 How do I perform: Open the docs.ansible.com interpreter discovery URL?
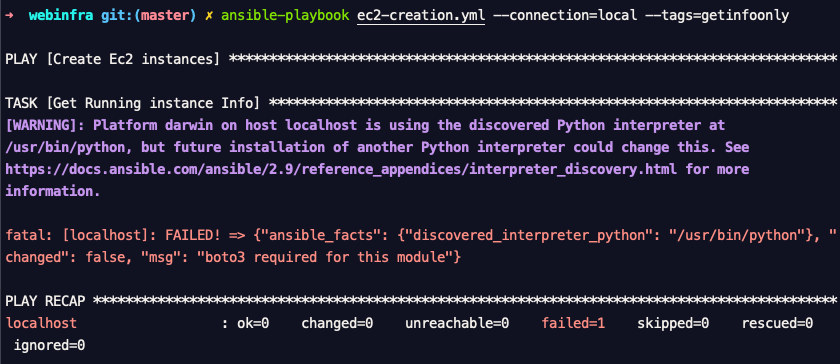pyautogui.click(x=341, y=169)
